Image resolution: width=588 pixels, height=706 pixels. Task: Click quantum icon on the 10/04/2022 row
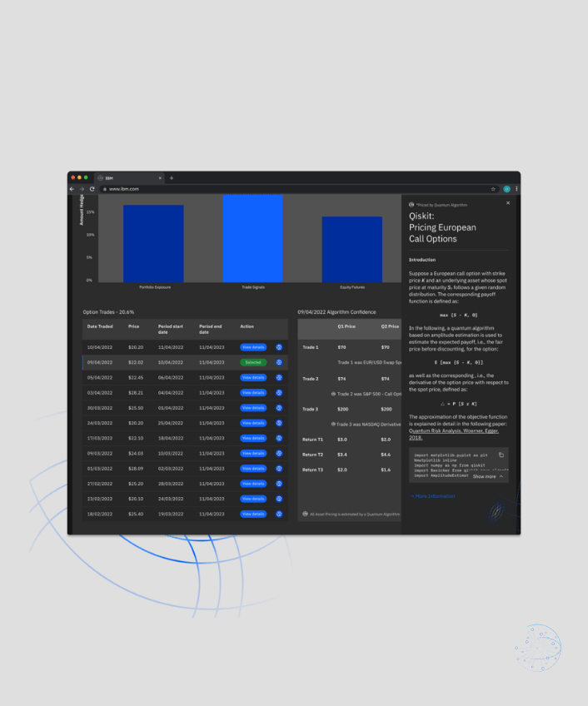pos(279,347)
